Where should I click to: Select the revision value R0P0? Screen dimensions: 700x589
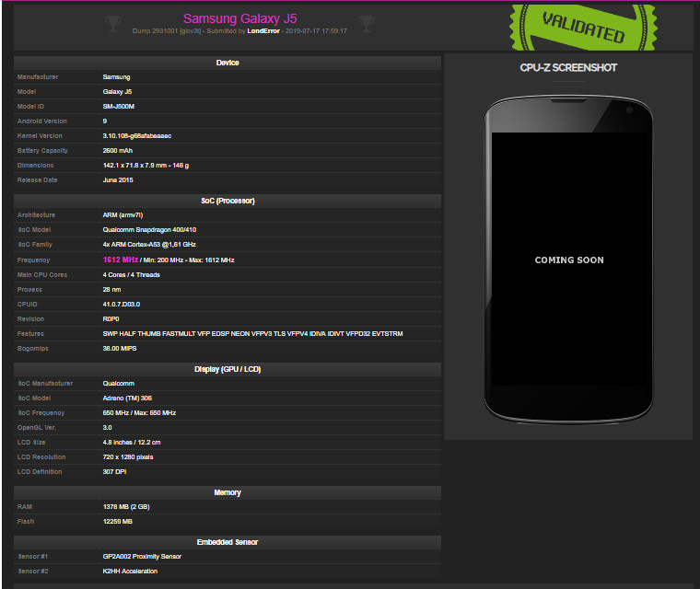111,319
